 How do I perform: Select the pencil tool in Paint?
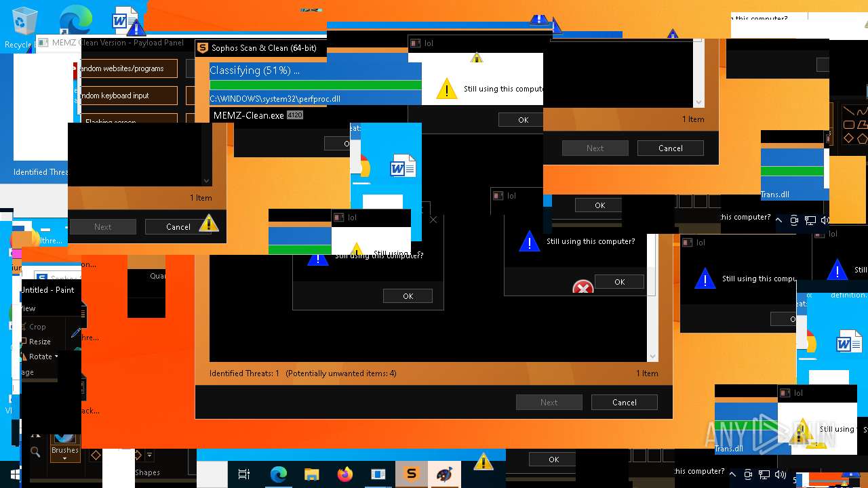[75, 333]
